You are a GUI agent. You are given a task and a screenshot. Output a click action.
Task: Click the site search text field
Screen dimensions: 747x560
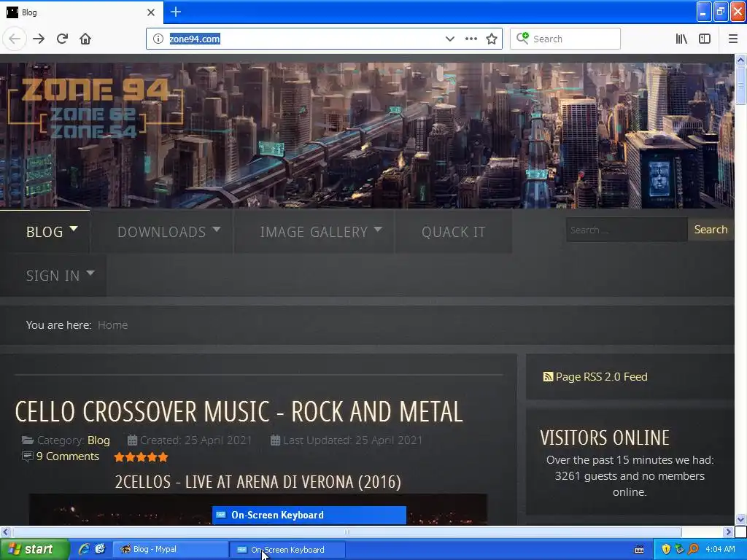click(627, 230)
